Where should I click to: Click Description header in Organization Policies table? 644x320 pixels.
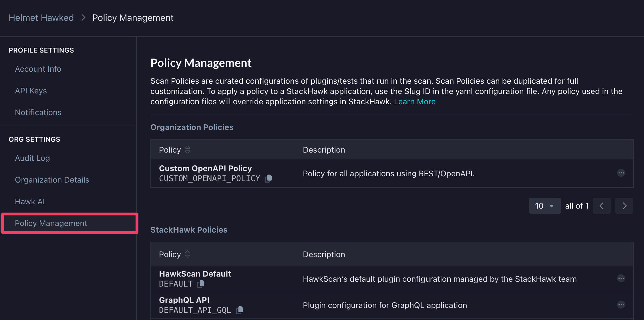[x=324, y=150]
